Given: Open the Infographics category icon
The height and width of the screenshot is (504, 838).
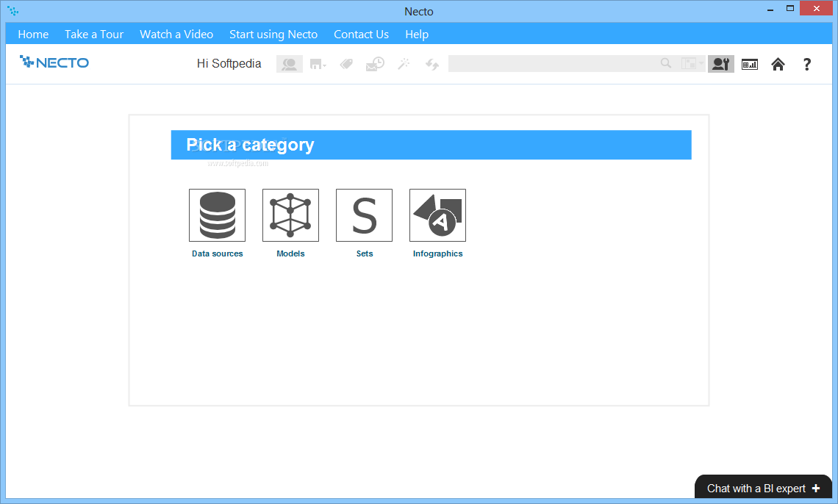Looking at the screenshot, I should coord(437,215).
